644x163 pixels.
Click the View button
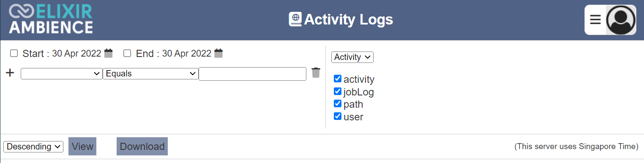82,146
